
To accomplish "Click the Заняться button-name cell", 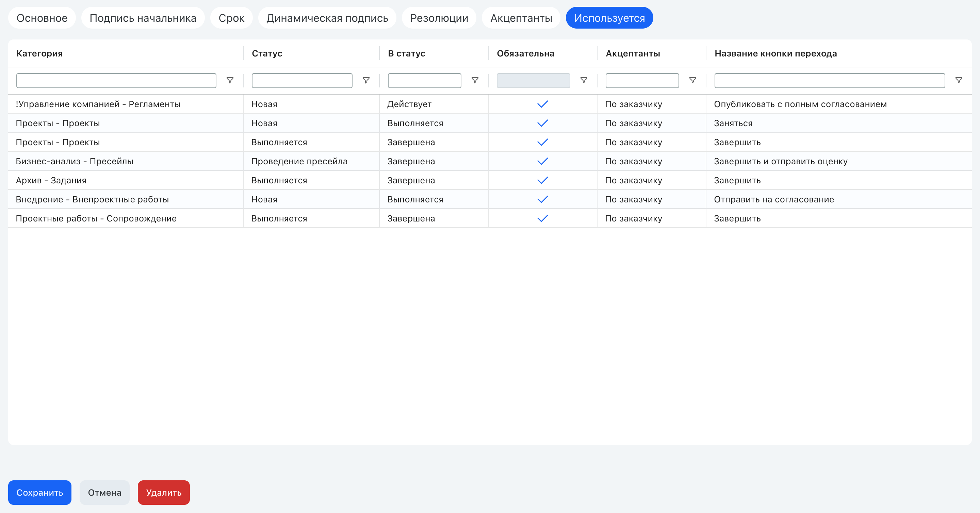I will [x=838, y=123].
